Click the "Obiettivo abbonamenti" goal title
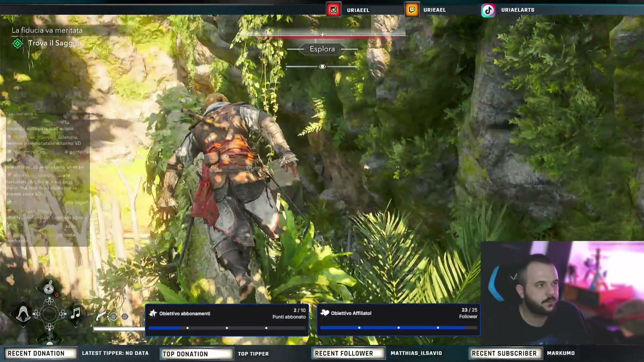This screenshot has width=644, height=362. [184, 314]
